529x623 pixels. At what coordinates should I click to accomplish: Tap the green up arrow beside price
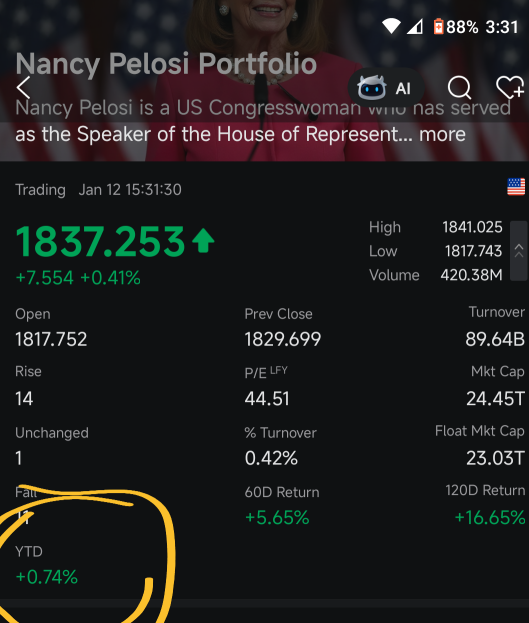[203, 240]
